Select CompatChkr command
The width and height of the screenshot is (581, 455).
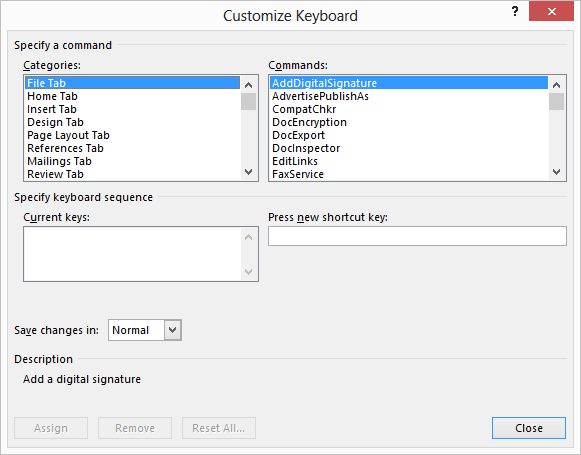[409, 109]
